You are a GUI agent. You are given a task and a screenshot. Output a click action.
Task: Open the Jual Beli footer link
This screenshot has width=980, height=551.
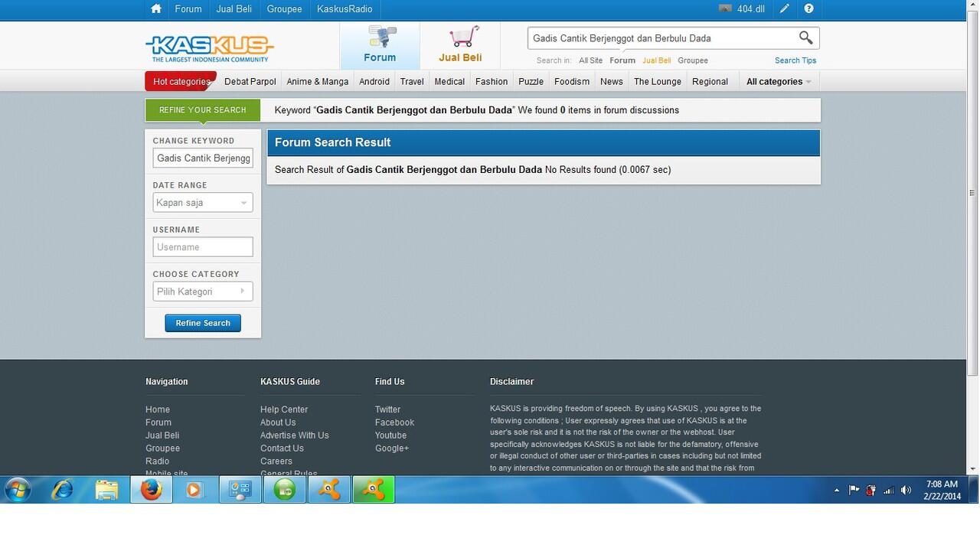(162, 435)
